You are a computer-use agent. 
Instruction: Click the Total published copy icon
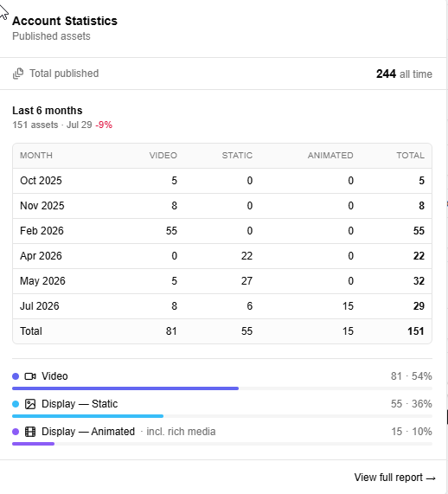click(18, 74)
